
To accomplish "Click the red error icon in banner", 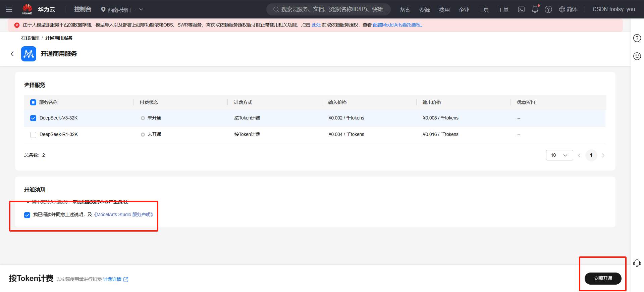I will click(17, 25).
